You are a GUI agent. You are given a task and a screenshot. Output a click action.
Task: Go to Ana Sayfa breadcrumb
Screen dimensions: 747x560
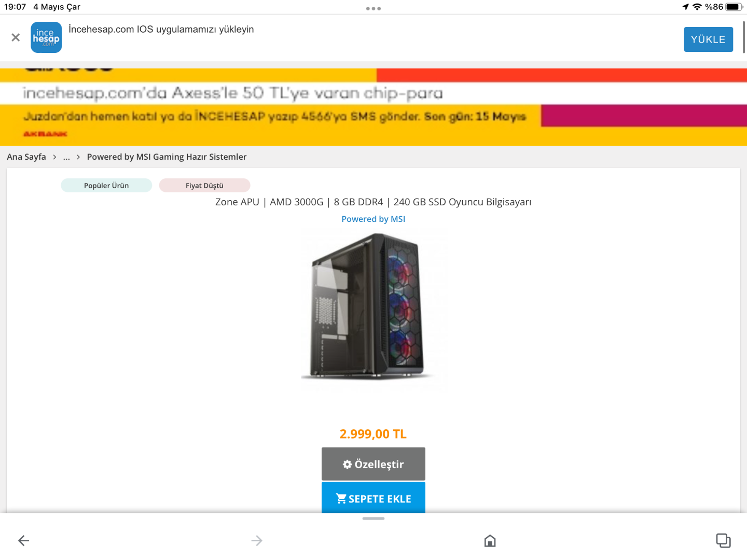point(26,157)
